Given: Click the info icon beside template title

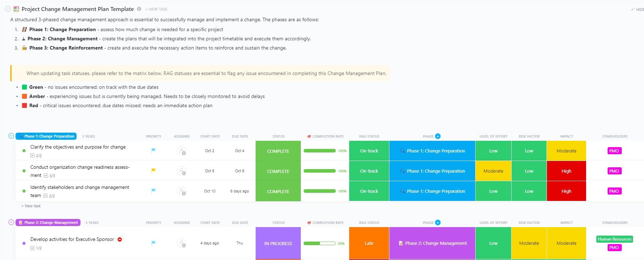Looking at the screenshot, I should pyautogui.click(x=139, y=9).
